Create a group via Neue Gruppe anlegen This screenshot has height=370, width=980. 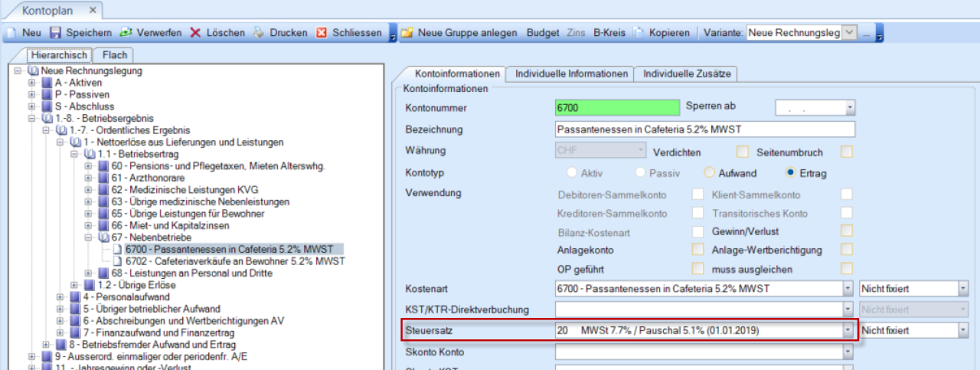point(459,33)
